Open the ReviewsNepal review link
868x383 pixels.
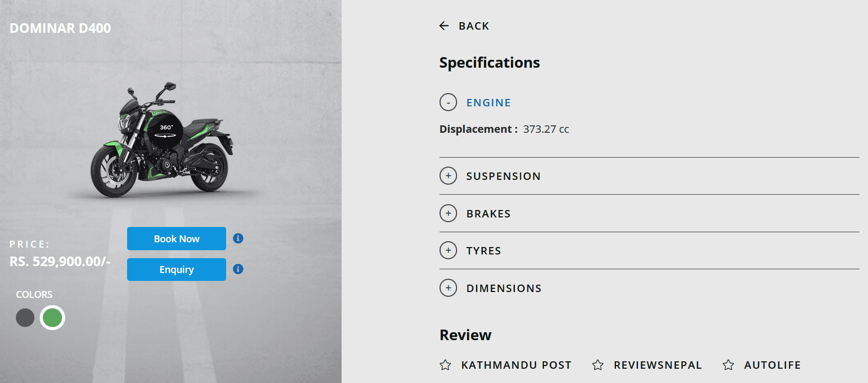658,365
